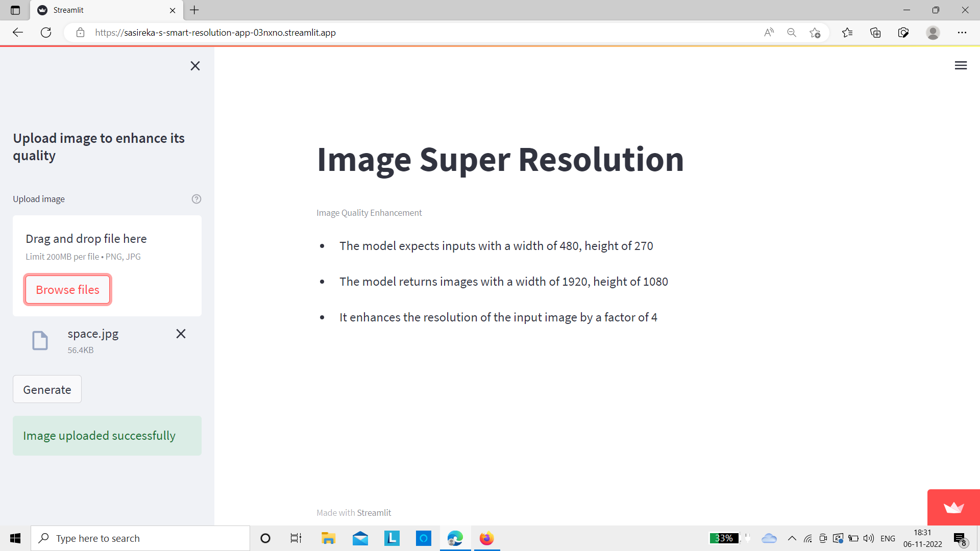980x551 pixels.
Task: Click the address bar URL
Action: pyautogui.click(x=215, y=33)
